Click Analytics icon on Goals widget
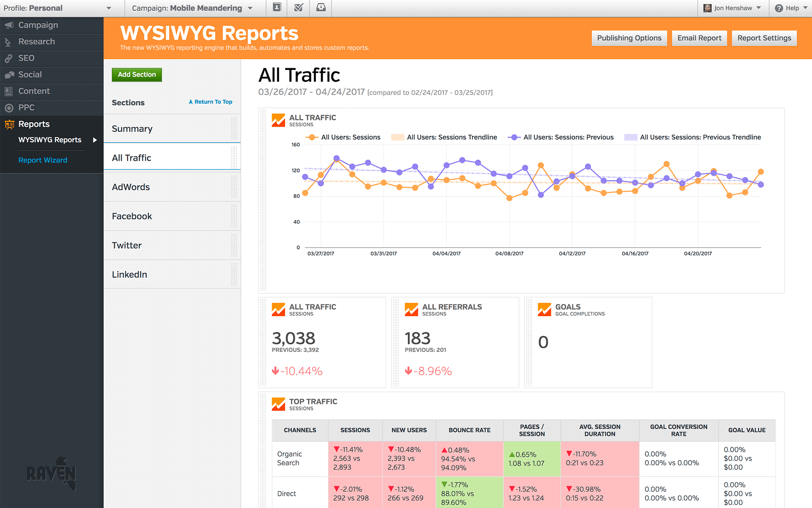 pos(544,309)
